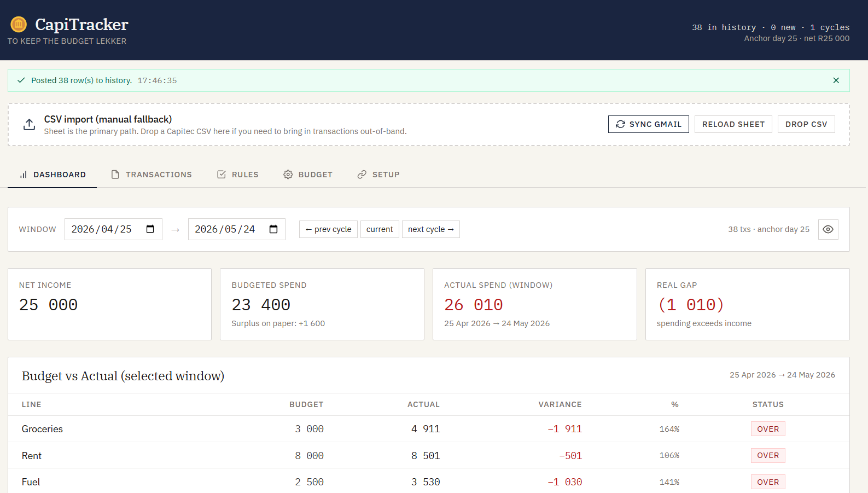The height and width of the screenshot is (493, 868).
Task: Jump to the current cycle
Action: [380, 229]
